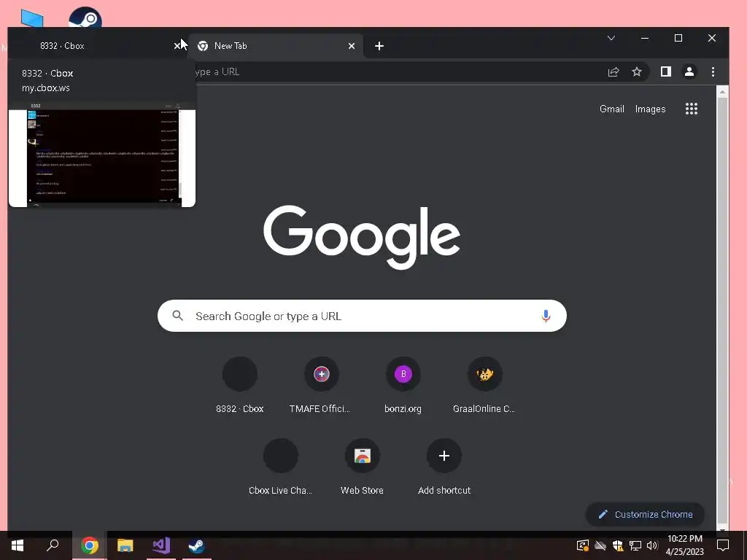The height and width of the screenshot is (560, 747).
Task: Open Steam from the taskbar
Action: [196, 545]
